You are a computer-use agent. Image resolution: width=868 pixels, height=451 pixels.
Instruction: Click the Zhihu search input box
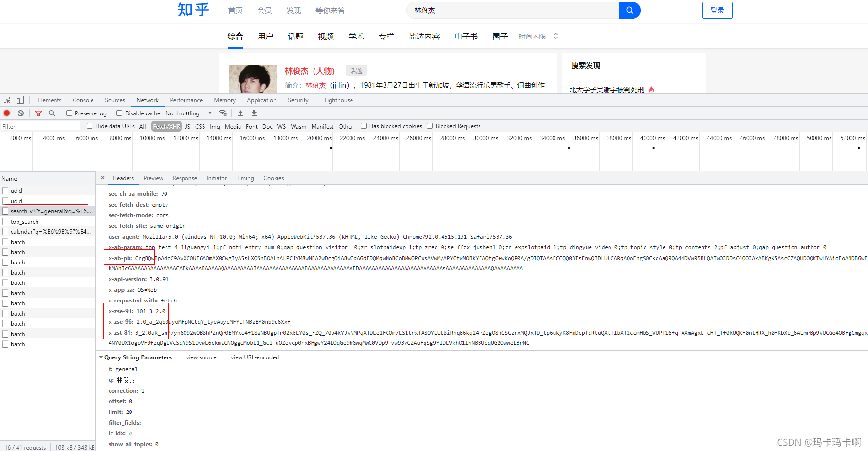[513, 10]
